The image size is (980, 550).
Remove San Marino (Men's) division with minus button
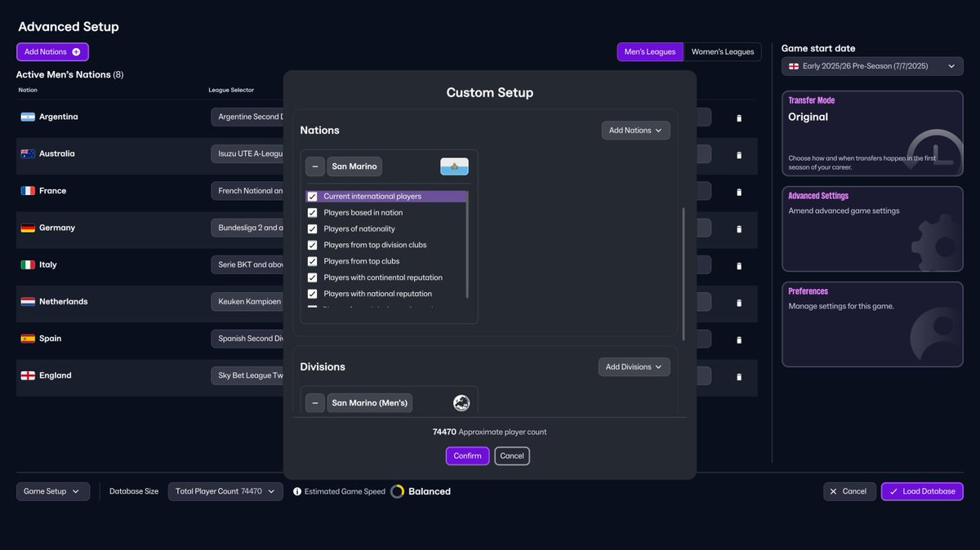[315, 403]
